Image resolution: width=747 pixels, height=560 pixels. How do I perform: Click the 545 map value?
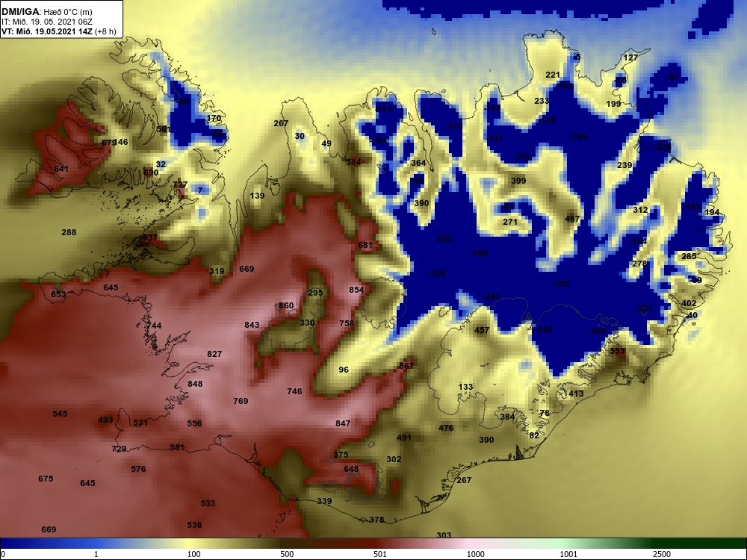(x=60, y=414)
